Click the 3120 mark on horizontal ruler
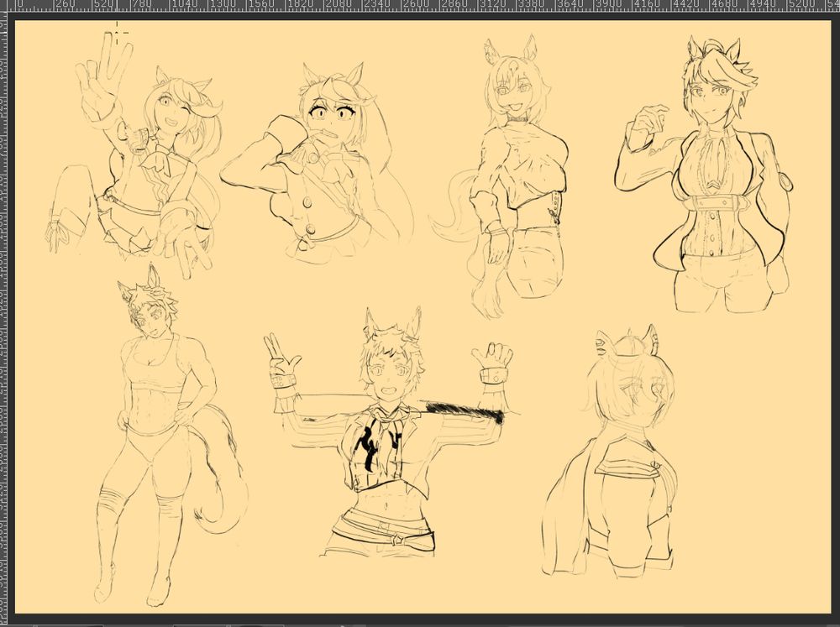The image size is (840, 627). coord(492,4)
